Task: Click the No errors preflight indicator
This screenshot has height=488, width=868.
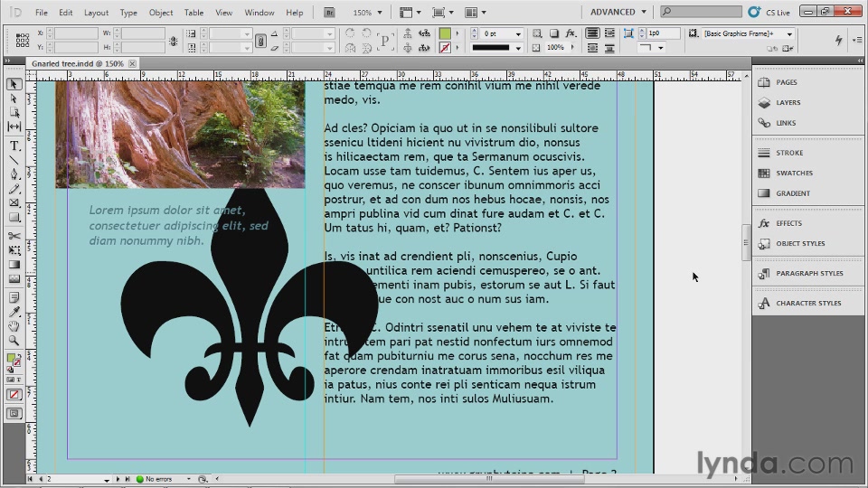Action: (154, 479)
